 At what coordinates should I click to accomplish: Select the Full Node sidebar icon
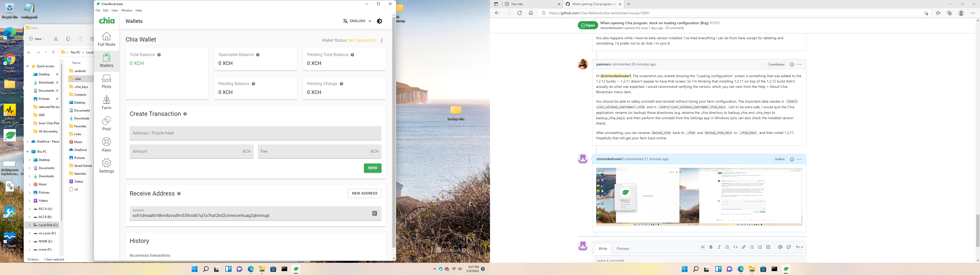coord(106,38)
